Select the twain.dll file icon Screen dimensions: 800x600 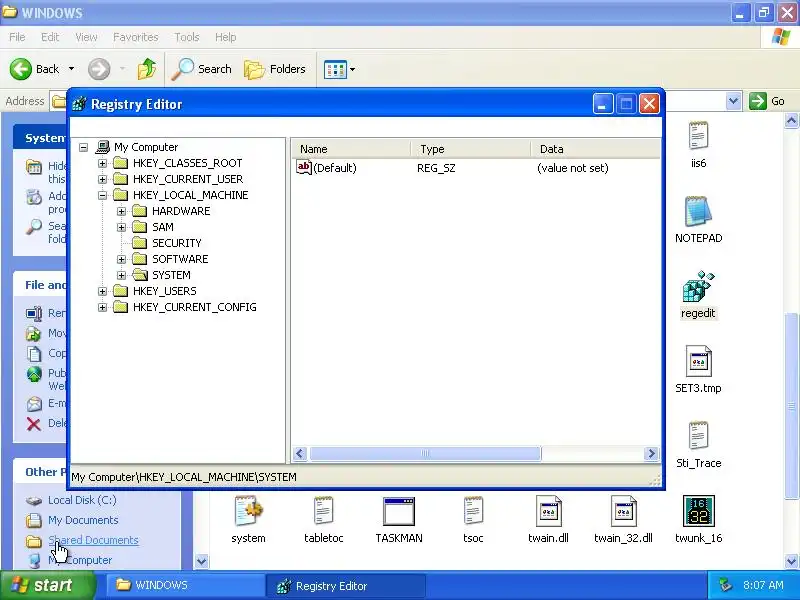548,511
